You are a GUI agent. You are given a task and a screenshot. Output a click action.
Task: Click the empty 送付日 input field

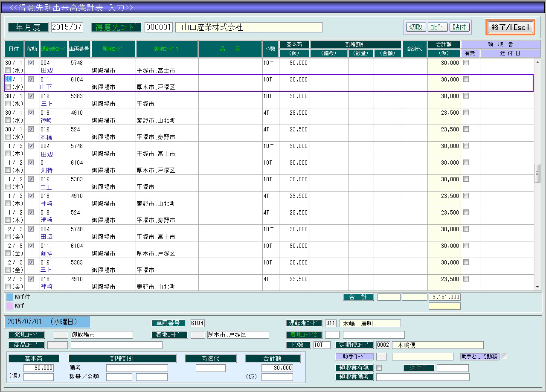click(x=453, y=368)
